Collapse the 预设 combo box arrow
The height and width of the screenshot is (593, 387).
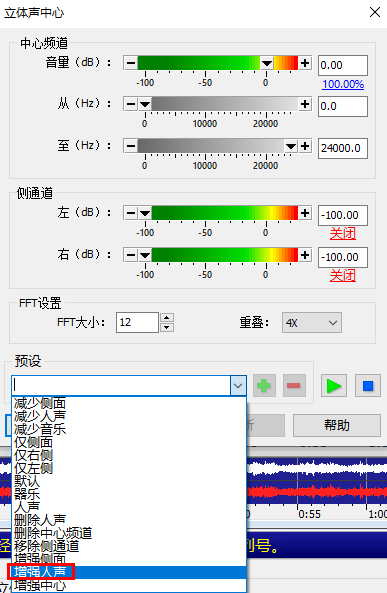click(x=238, y=386)
